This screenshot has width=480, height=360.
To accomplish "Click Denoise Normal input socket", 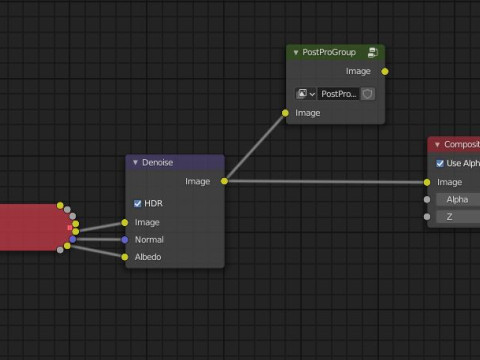I will point(125,239).
